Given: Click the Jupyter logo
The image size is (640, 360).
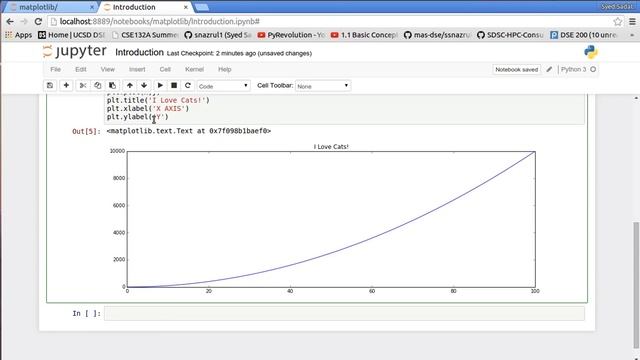Looking at the screenshot, I should pyautogui.click(x=75, y=51).
